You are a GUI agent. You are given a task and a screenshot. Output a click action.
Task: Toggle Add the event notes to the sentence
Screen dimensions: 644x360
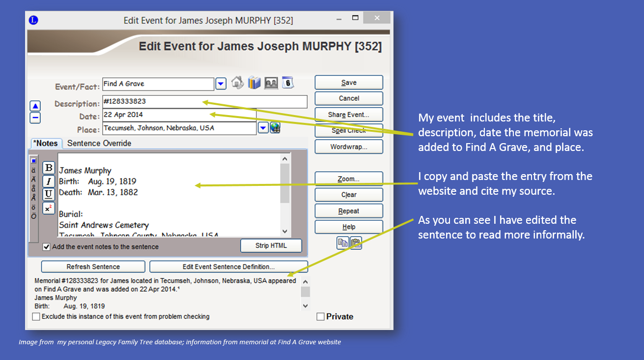(x=47, y=247)
